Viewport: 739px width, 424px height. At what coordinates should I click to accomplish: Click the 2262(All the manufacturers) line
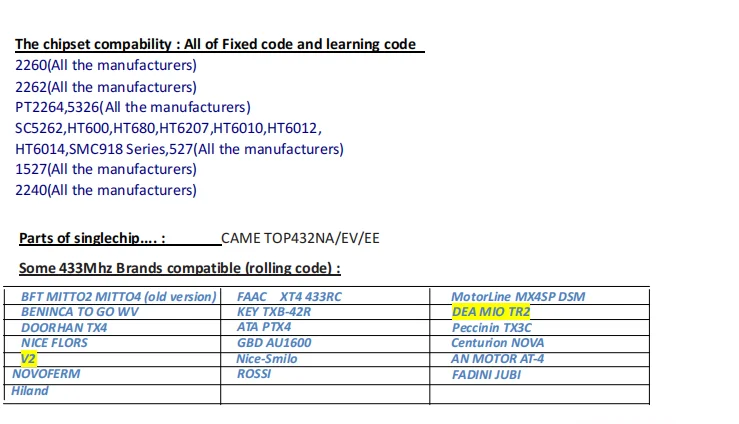[x=106, y=86]
